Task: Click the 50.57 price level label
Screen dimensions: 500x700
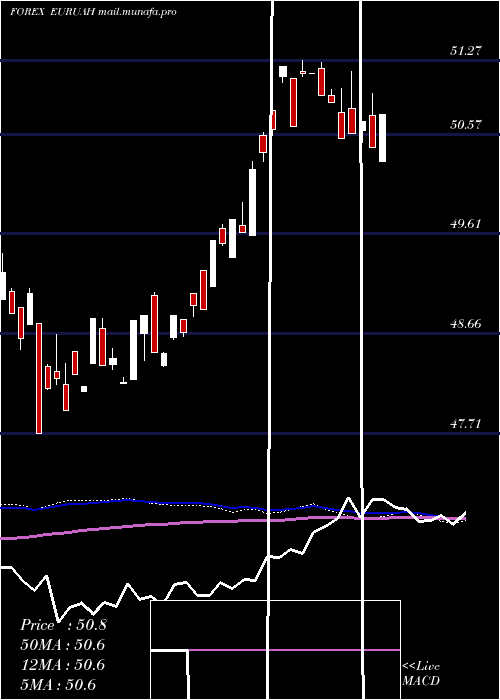Action: point(466,125)
